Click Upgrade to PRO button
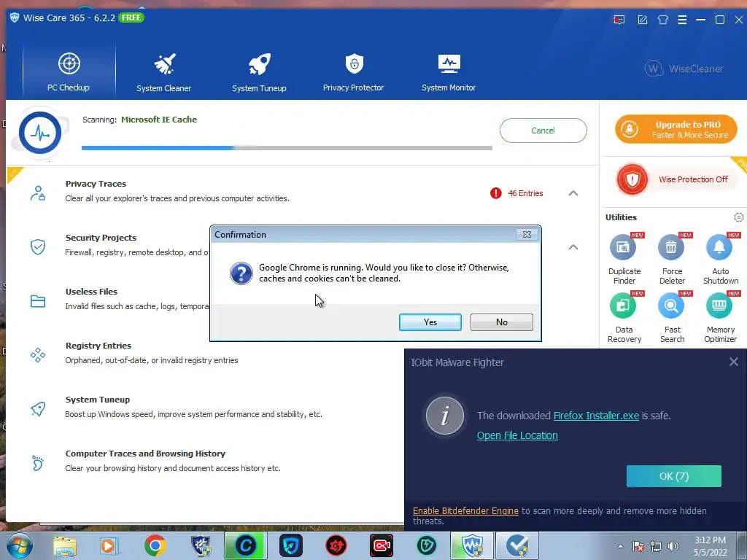This screenshot has height=560, width=747. 676,129
